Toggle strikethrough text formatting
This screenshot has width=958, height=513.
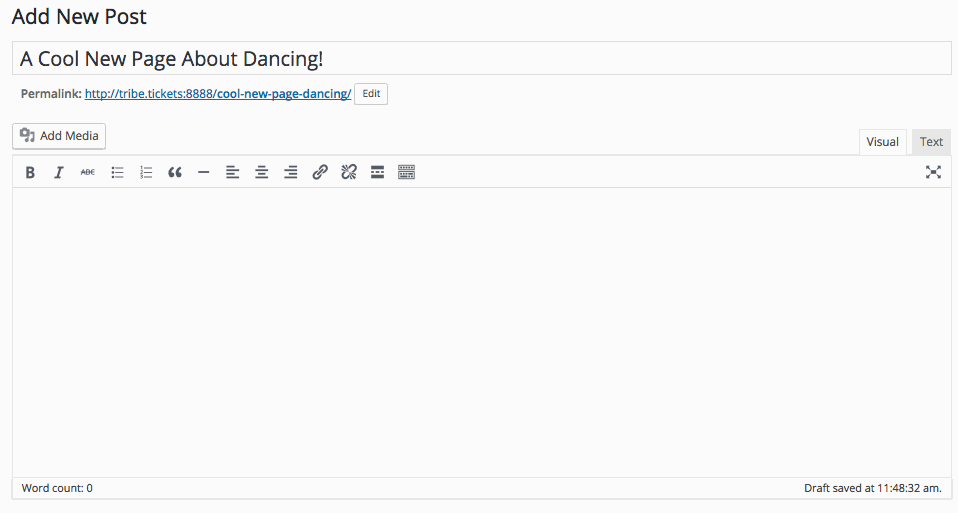point(88,172)
